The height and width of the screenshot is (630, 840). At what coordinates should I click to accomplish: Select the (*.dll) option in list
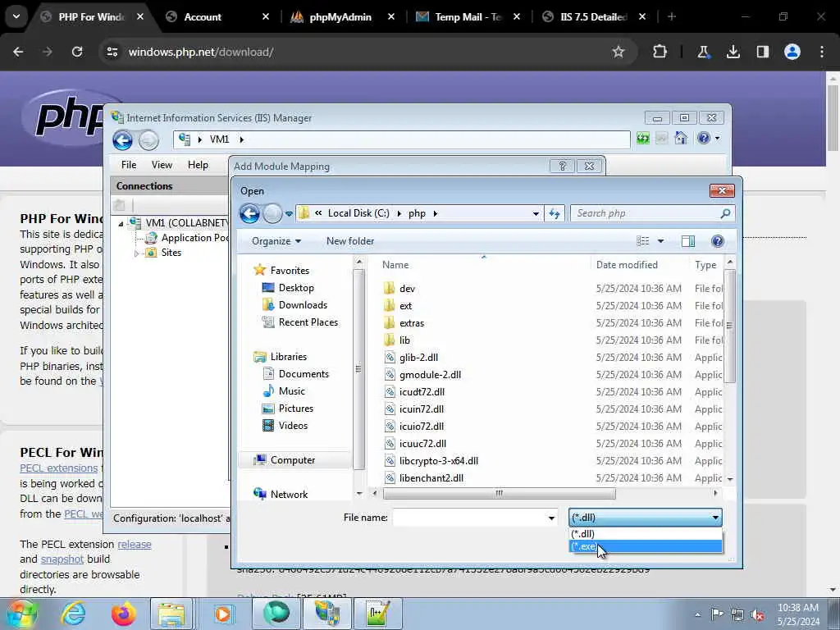(645, 534)
